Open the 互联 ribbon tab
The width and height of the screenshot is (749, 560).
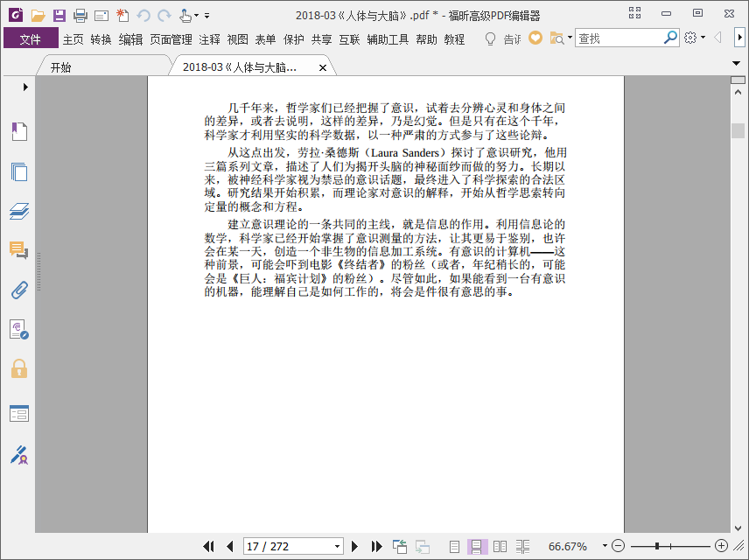349,39
